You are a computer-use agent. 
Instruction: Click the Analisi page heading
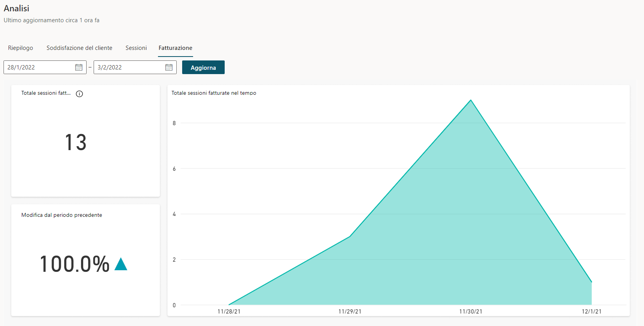pyautogui.click(x=16, y=9)
